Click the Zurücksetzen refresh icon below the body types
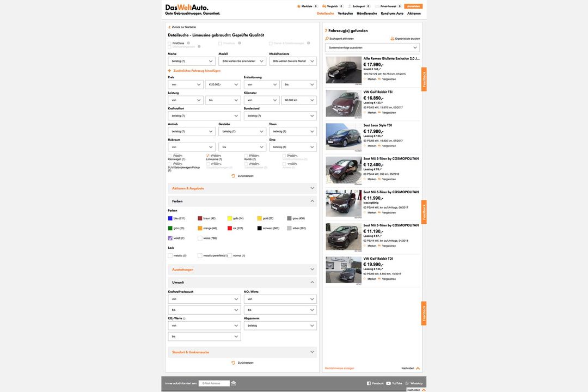 pos(232,175)
